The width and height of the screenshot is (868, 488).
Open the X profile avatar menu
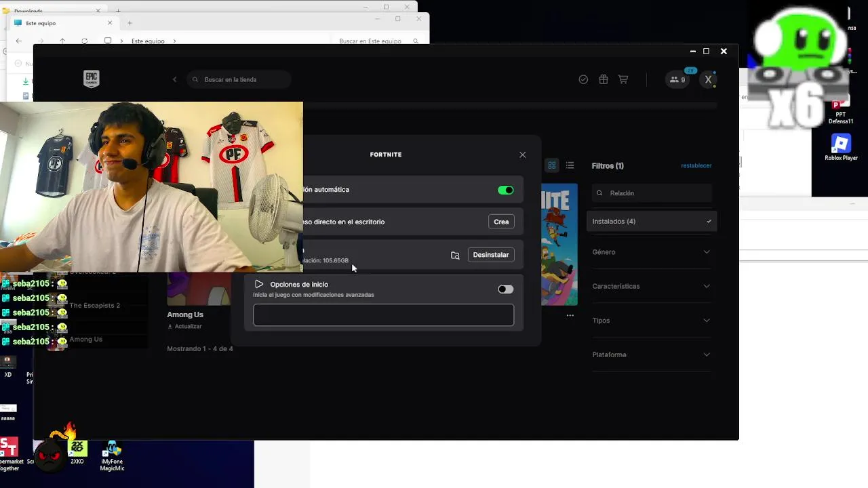[708, 79]
